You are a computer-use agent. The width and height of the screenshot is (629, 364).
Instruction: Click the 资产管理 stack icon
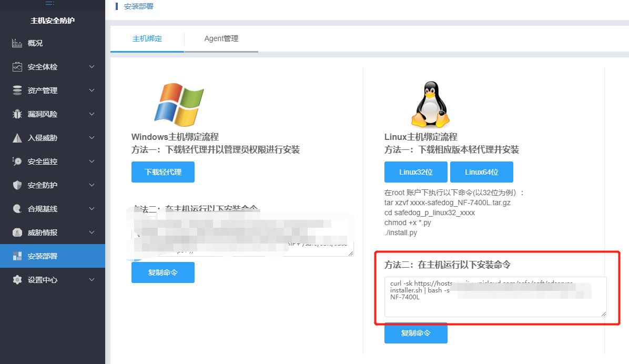[x=17, y=90]
